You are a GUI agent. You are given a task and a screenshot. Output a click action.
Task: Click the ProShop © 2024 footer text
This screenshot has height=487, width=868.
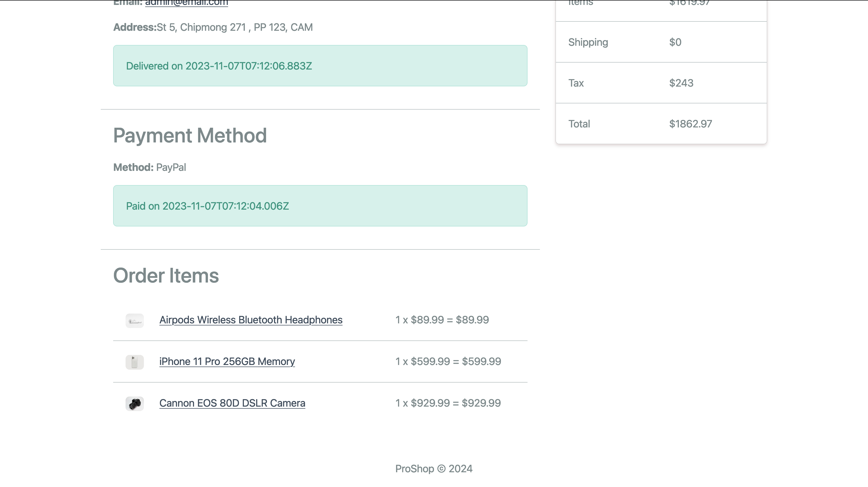point(434,469)
